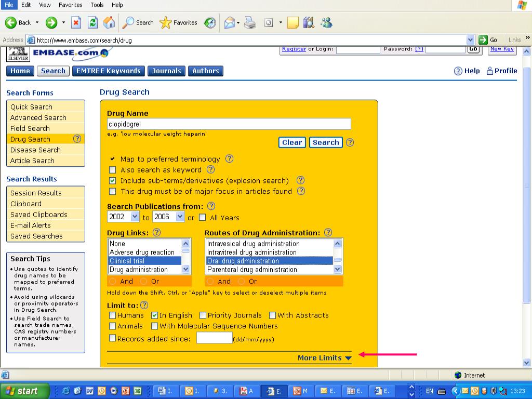Image resolution: width=532 pixels, height=399 pixels.
Task: Click the green Forward arrow icon
Action: [x=51, y=23]
